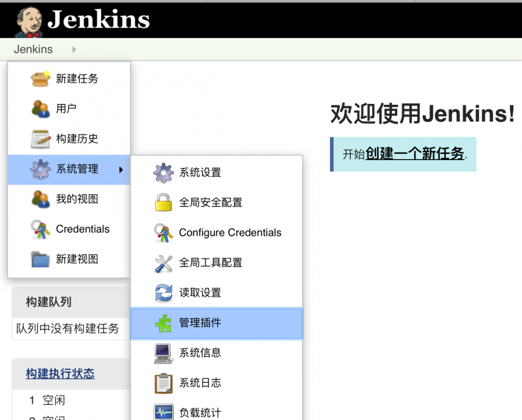Viewport: 522px width, 420px height.
Task: Click the 构建执行状态 link
Action: 61,374
